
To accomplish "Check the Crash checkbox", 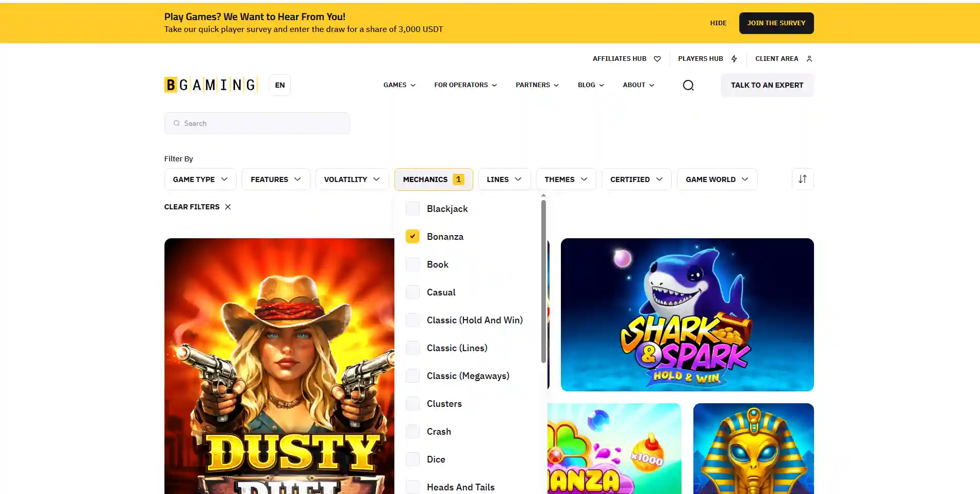I will (412, 432).
